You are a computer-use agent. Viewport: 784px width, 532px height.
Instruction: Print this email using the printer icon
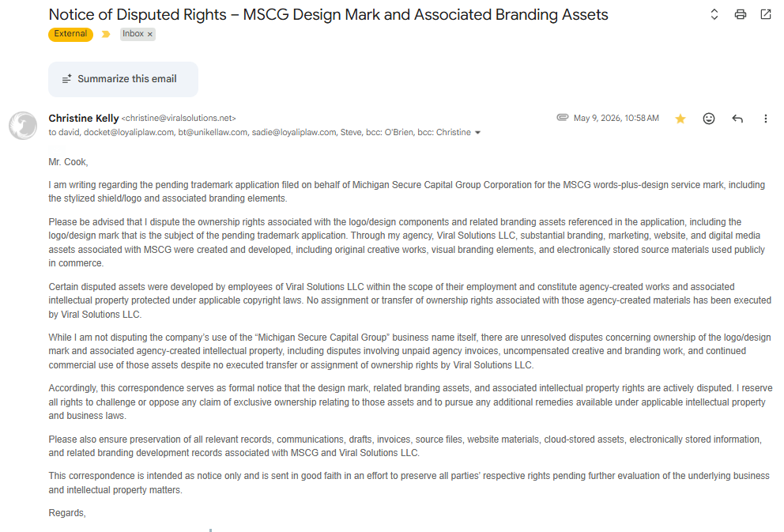[740, 14]
